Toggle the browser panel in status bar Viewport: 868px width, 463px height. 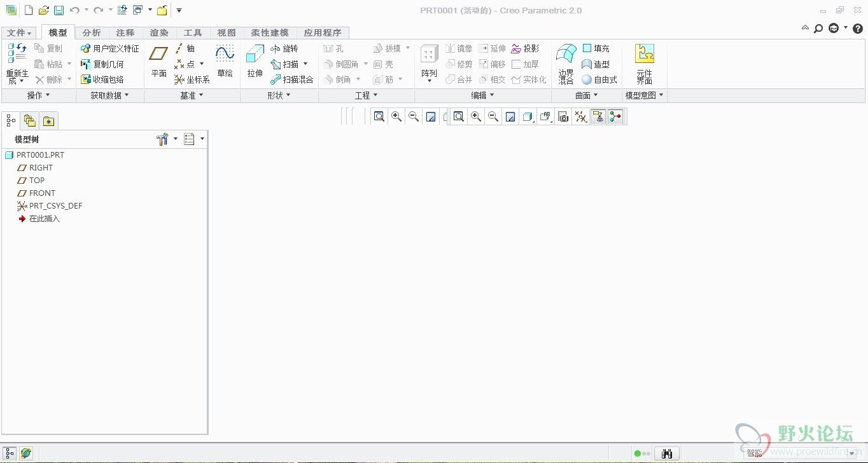coord(26,453)
